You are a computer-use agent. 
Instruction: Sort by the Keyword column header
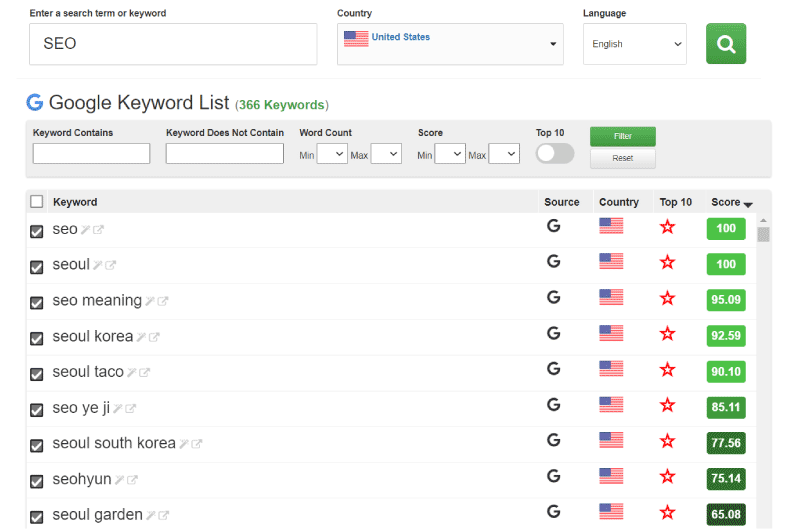pyautogui.click(x=75, y=202)
